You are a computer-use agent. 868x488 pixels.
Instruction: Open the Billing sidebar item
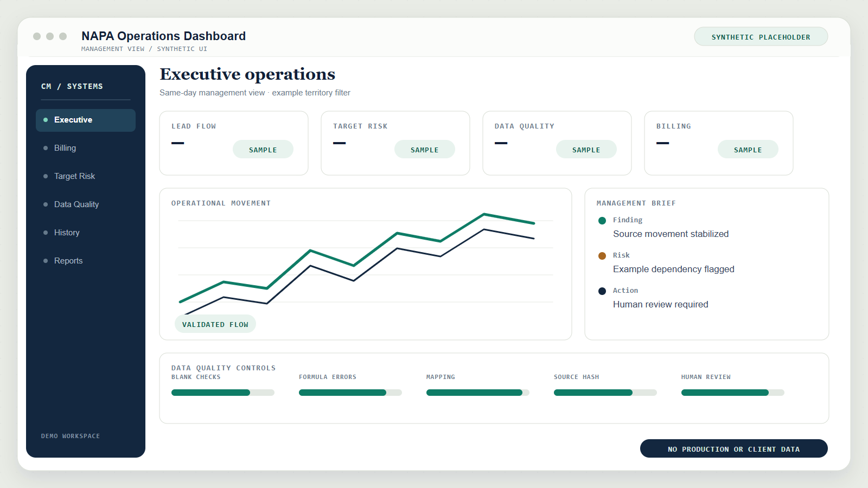(86, 148)
